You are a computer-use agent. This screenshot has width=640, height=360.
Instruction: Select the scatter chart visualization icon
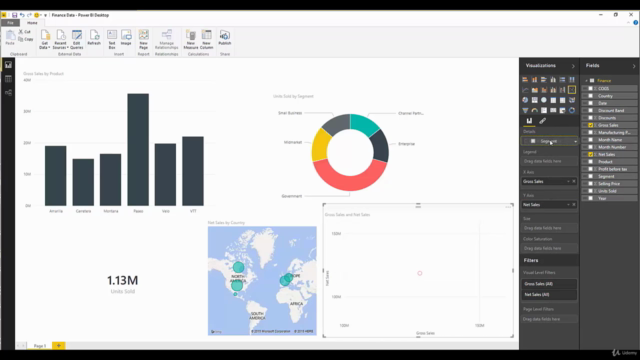[x=572, y=90]
